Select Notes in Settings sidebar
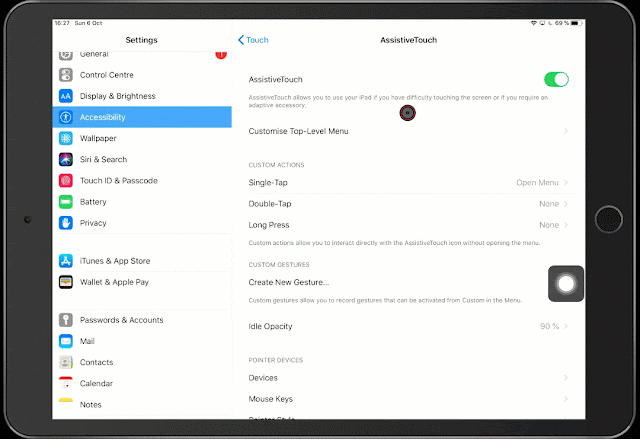 point(142,404)
